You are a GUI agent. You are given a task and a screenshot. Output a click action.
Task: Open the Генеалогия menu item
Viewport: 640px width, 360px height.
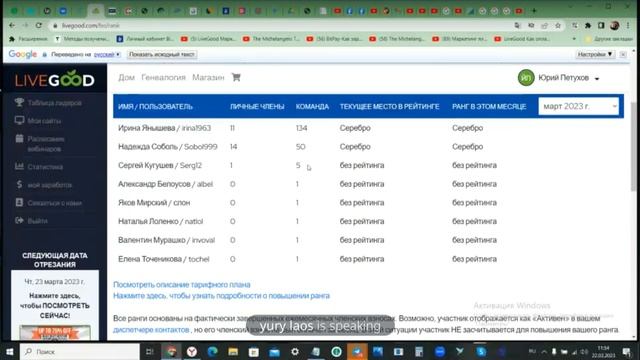point(163,77)
